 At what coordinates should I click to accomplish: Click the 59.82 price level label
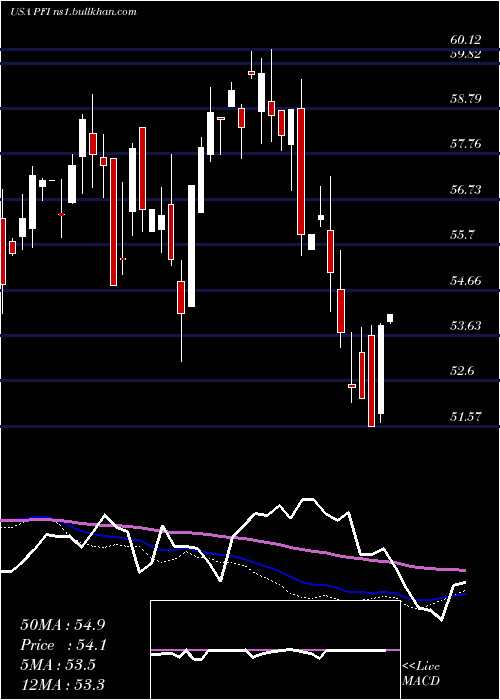tap(466, 54)
